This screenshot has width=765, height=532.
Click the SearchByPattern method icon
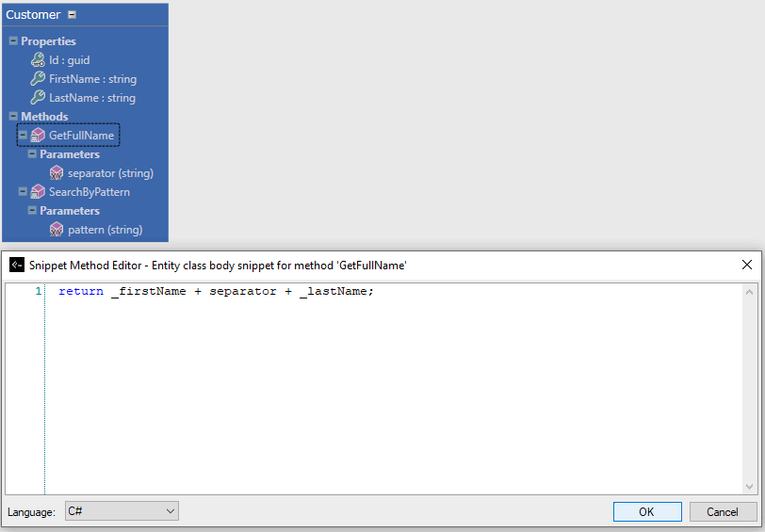[x=38, y=192]
